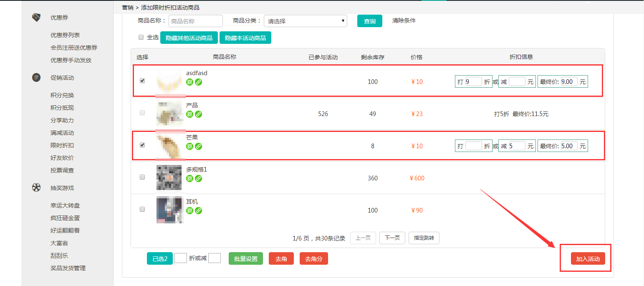Image resolution: width=644 pixels, height=286 pixels.
Task: Click the link icon for asdfasd product
Action: tap(198, 82)
